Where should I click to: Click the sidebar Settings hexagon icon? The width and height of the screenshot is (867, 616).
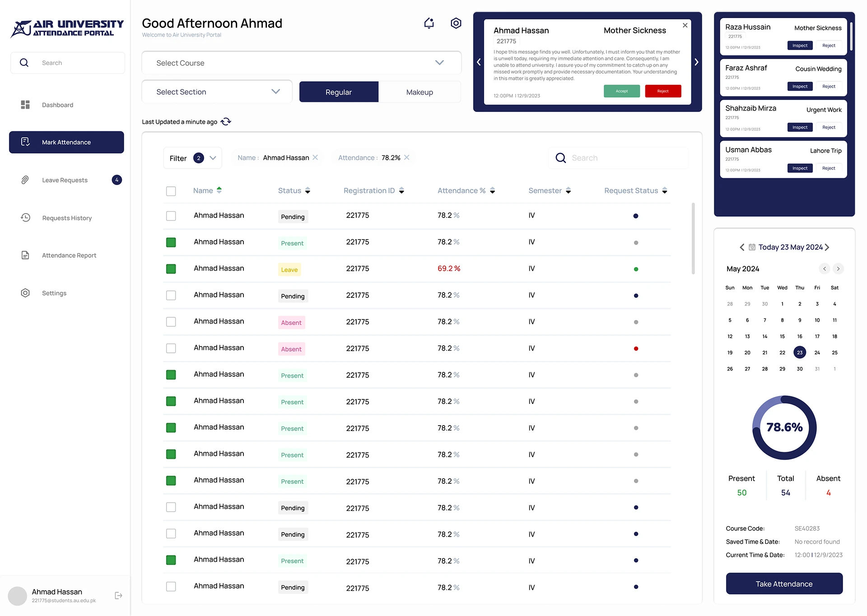(25, 293)
